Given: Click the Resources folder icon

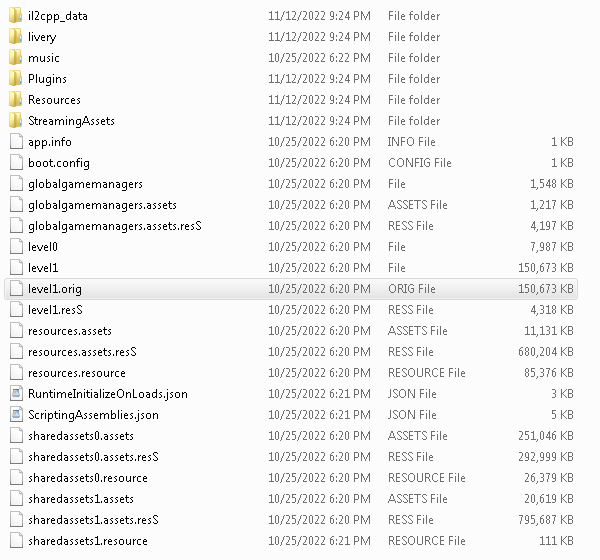Looking at the screenshot, I should pos(15,100).
